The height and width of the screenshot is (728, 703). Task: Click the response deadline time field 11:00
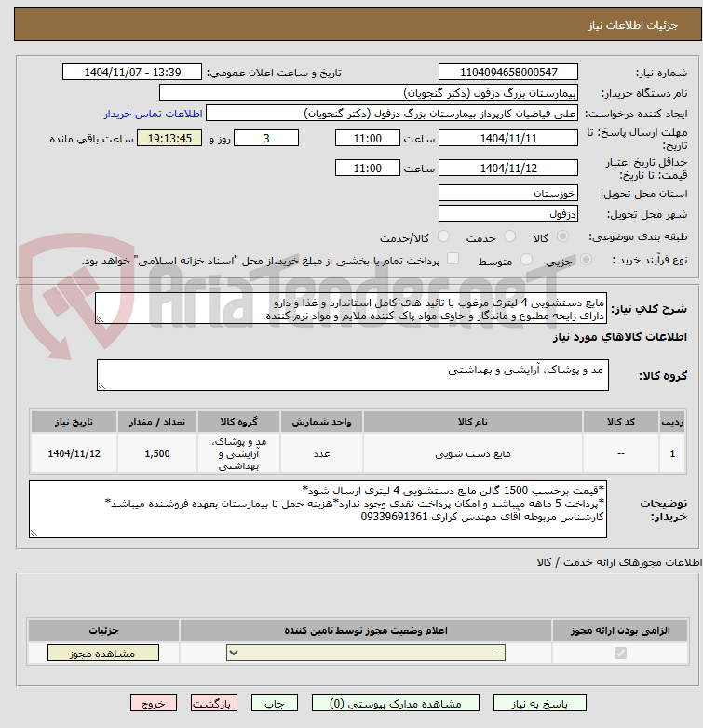[367, 139]
